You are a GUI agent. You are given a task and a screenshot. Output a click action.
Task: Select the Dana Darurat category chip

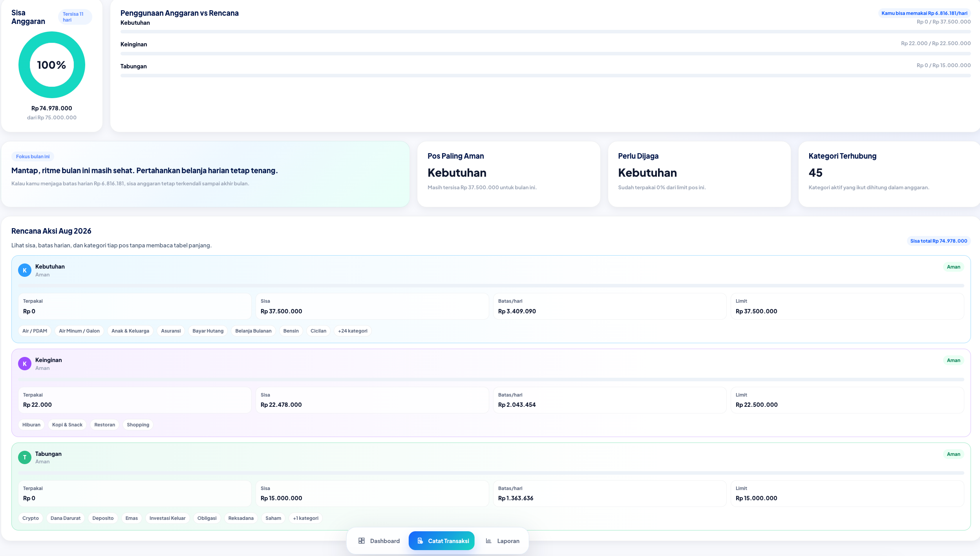(x=66, y=518)
